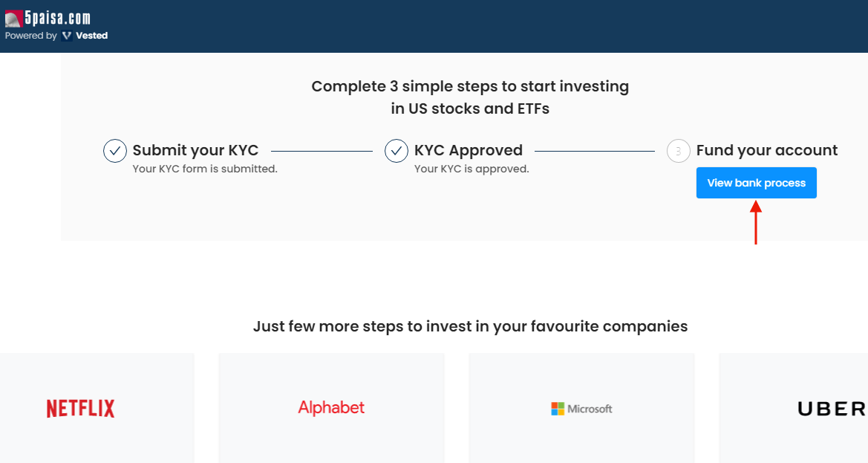Screen dimensions: 868x463
Task: Open the bank process via View bank process
Action: coord(756,182)
